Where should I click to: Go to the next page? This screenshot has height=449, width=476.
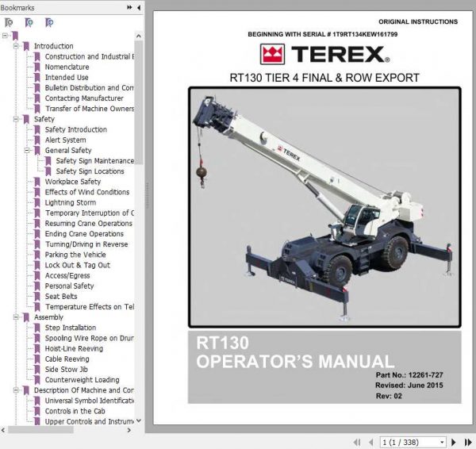pos(454,443)
